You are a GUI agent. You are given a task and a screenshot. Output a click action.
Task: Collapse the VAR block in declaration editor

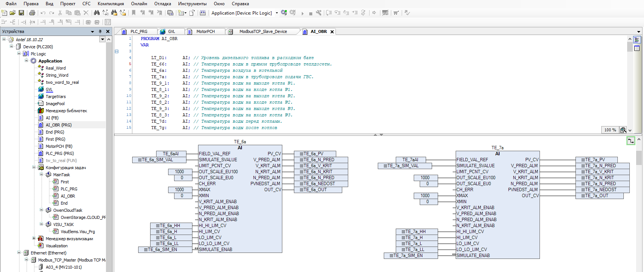click(x=116, y=51)
